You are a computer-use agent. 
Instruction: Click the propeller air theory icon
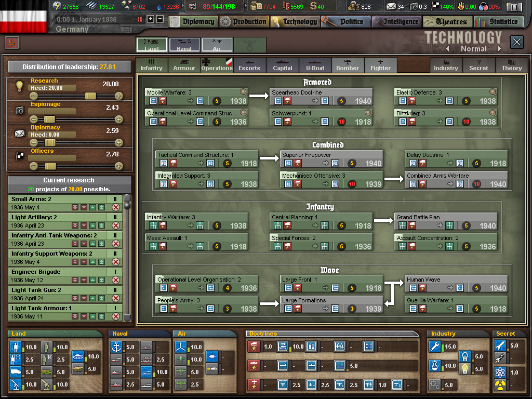(x=181, y=347)
